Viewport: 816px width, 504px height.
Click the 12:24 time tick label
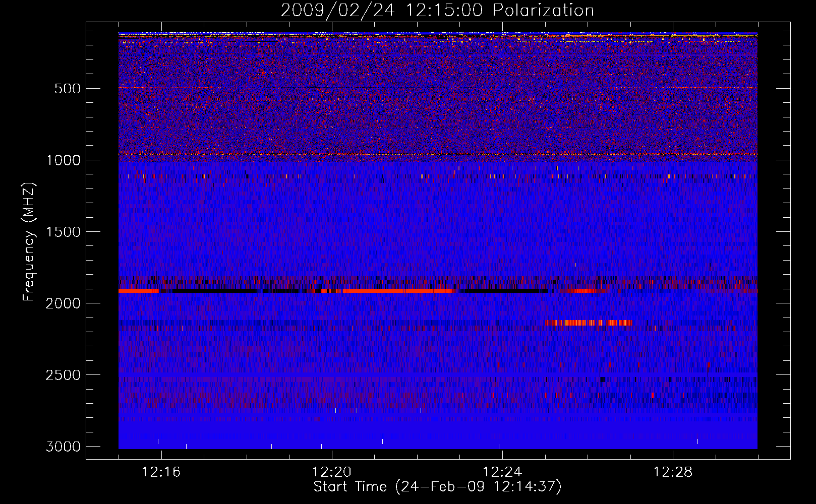(x=502, y=472)
